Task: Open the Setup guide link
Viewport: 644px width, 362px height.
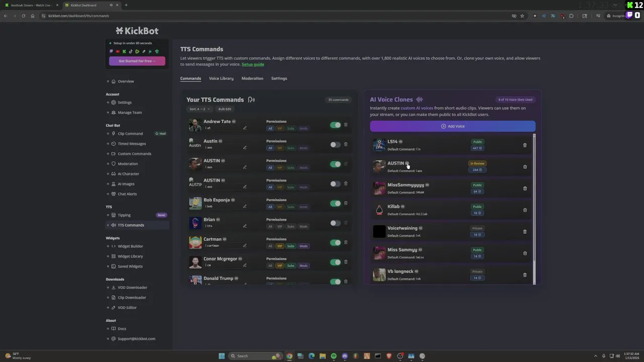Action: (253, 64)
